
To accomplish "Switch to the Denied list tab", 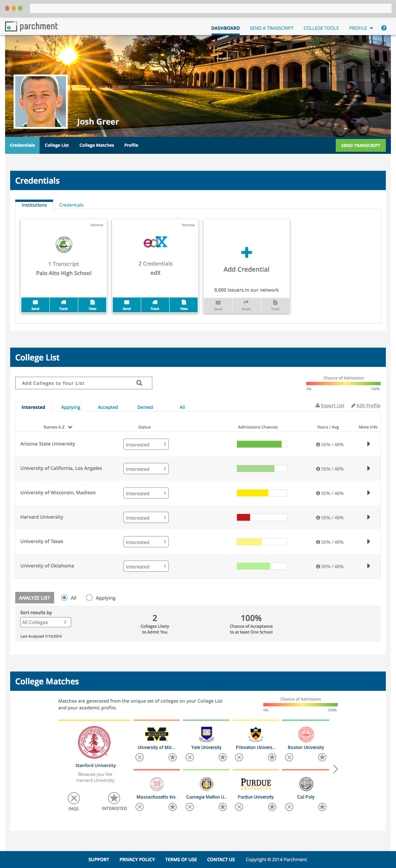I will point(145,407).
